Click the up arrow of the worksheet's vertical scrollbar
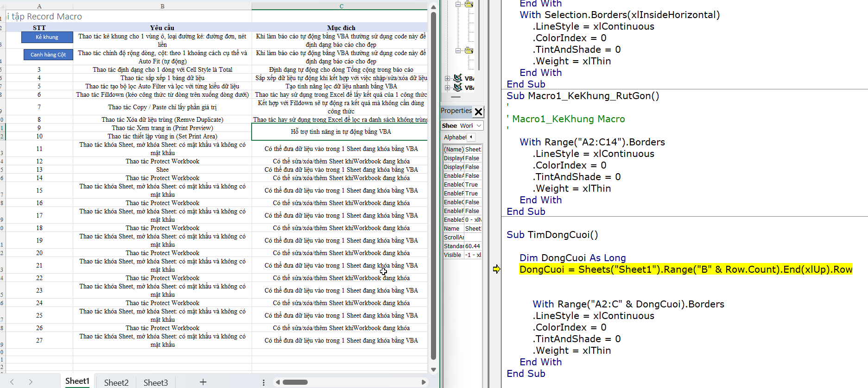The height and width of the screenshot is (388, 868). tap(433, 7)
